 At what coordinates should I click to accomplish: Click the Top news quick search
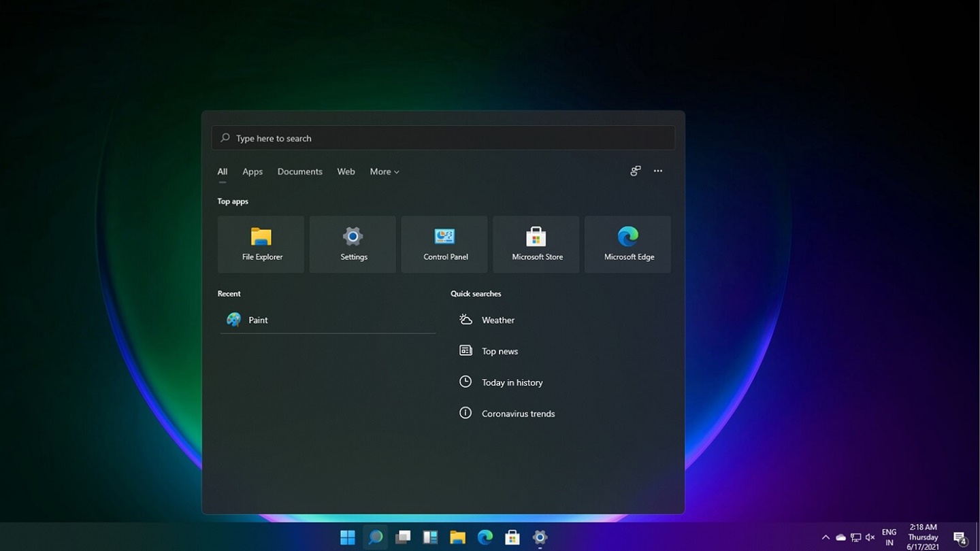500,351
